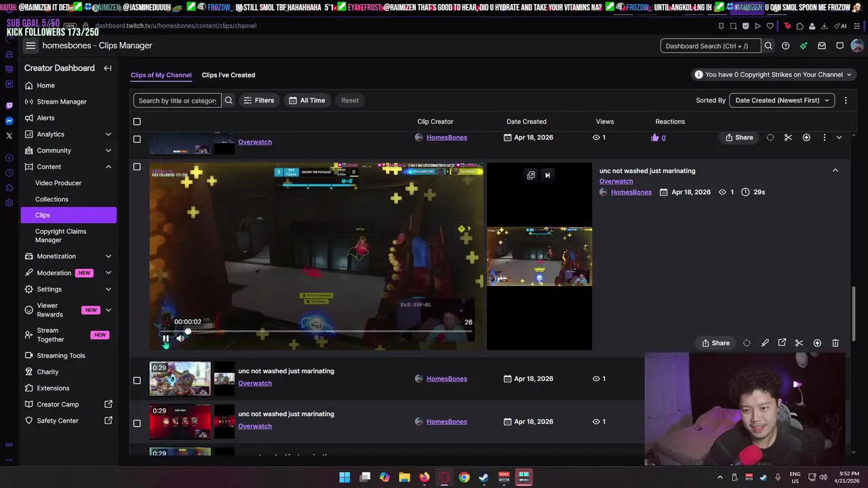Open the notifications inbox icon
The height and width of the screenshot is (488, 868).
coord(822,46)
